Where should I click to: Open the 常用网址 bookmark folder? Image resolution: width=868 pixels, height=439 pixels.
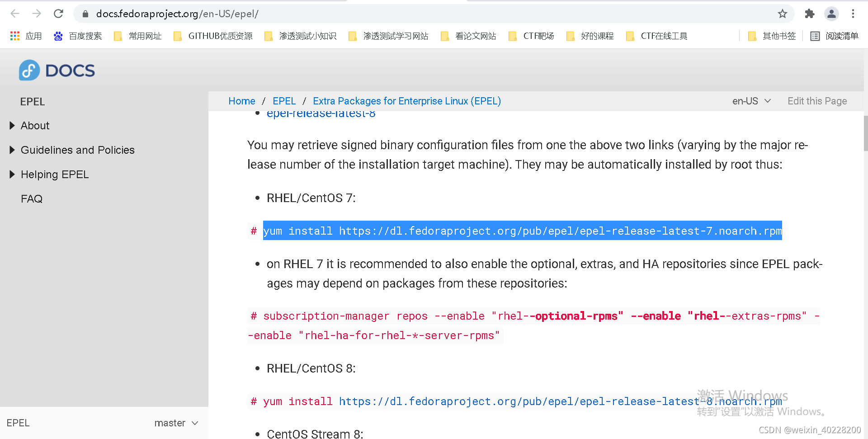tap(137, 36)
